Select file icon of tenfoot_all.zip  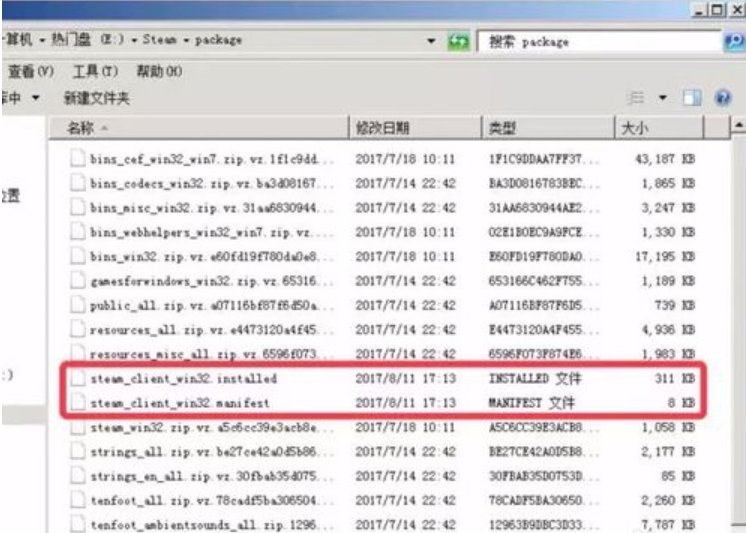[x=78, y=500]
